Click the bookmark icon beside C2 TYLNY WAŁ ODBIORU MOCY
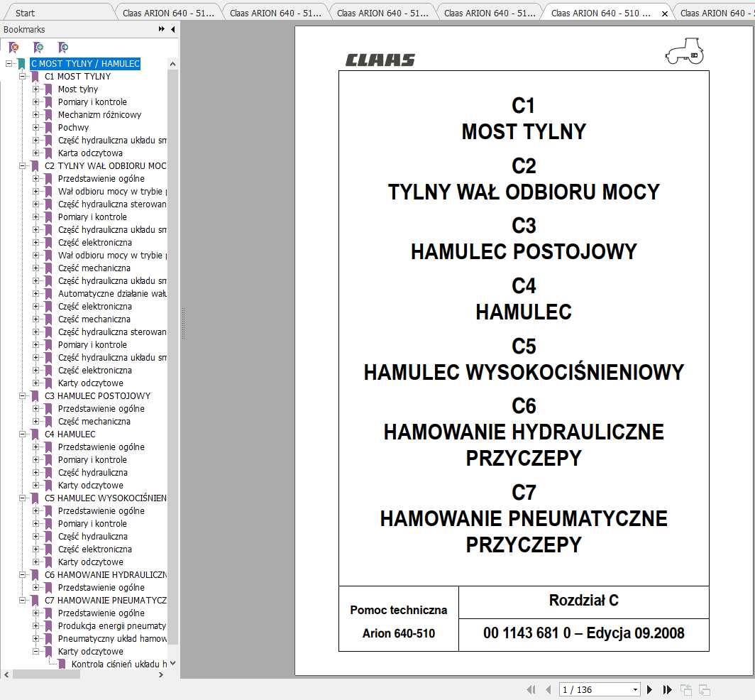 click(x=35, y=165)
